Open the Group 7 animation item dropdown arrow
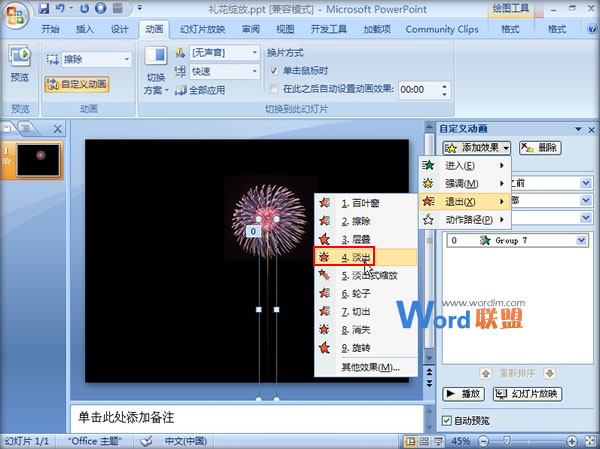Viewport: 600px width, 449px height. click(x=581, y=240)
